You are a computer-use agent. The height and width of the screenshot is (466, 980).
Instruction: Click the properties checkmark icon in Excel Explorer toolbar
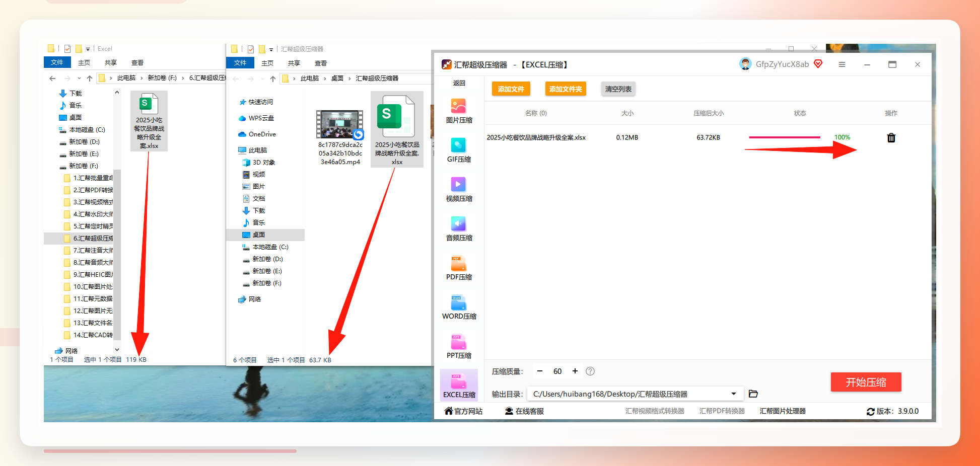coord(67,49)
